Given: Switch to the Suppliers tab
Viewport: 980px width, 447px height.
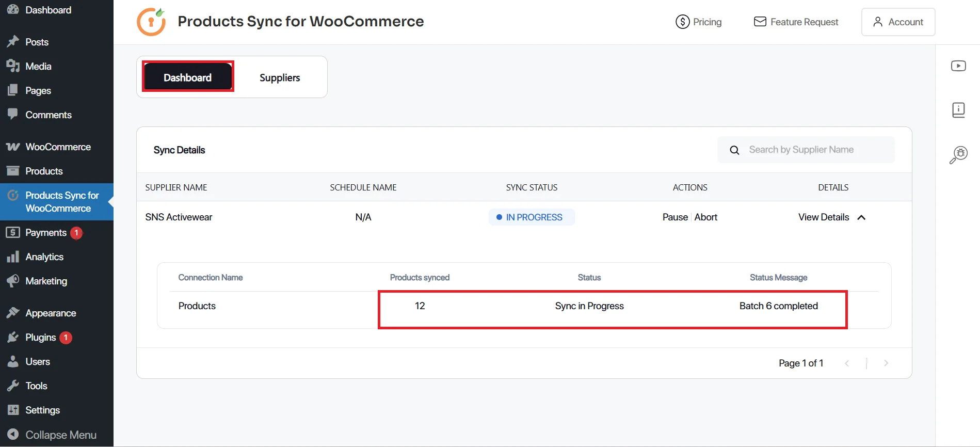Looking at the screenshot, I should click(280, 77).
